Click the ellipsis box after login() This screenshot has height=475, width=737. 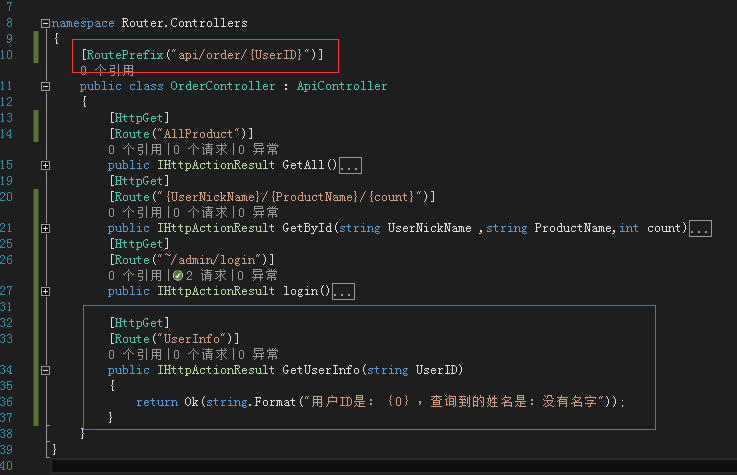tap(343, 292)
